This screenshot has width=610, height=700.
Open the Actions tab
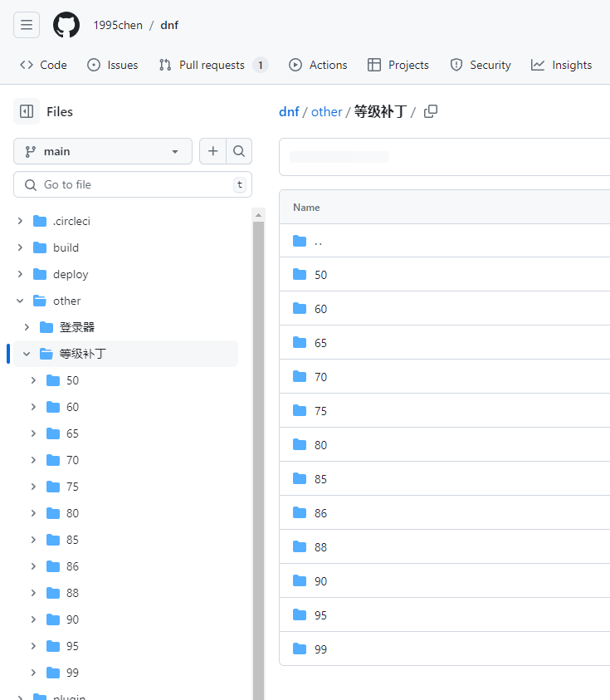coord(318,65)
